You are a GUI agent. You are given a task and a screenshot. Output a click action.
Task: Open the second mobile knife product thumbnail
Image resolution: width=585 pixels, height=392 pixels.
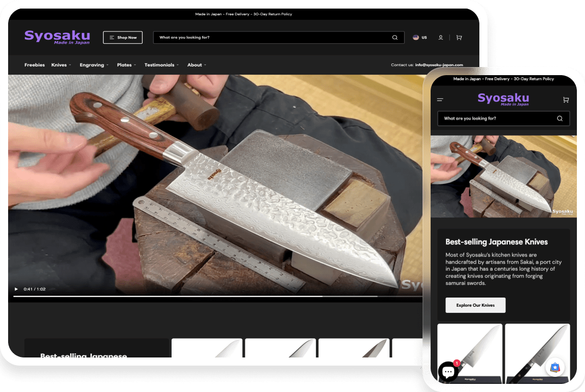[x=538, y=353]
